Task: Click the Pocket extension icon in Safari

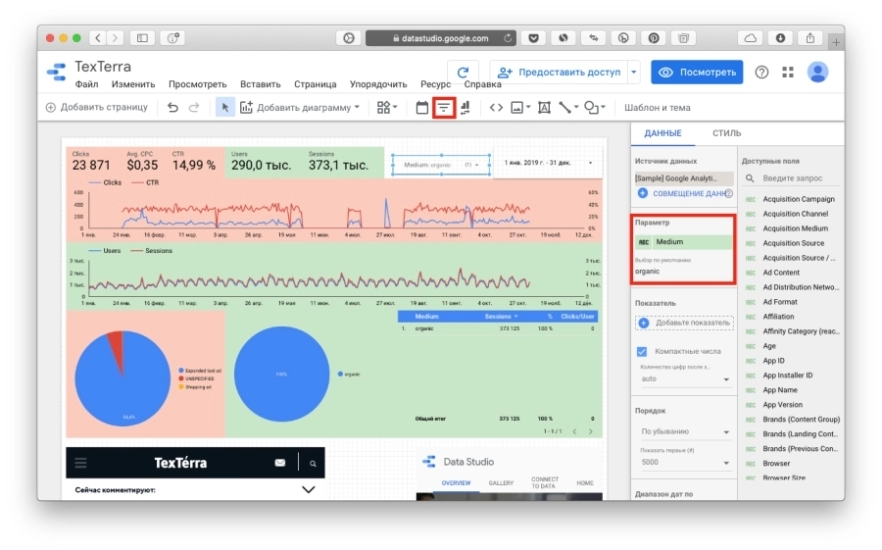Action: pos(533,38)
